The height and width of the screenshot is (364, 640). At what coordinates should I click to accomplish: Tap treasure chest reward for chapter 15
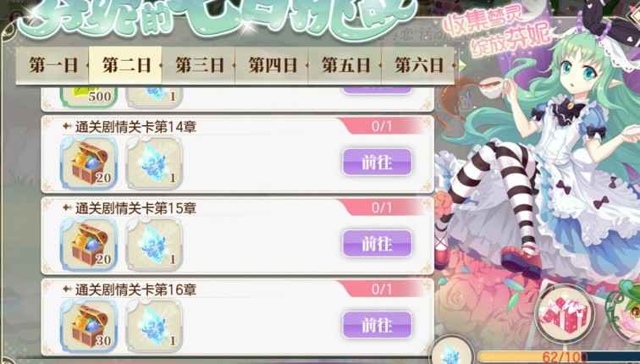[89, 245]
